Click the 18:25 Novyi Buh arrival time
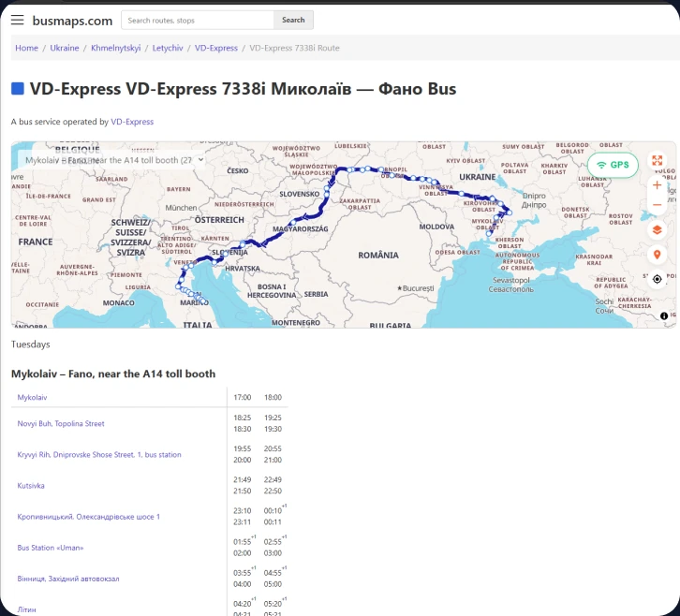 242,418
